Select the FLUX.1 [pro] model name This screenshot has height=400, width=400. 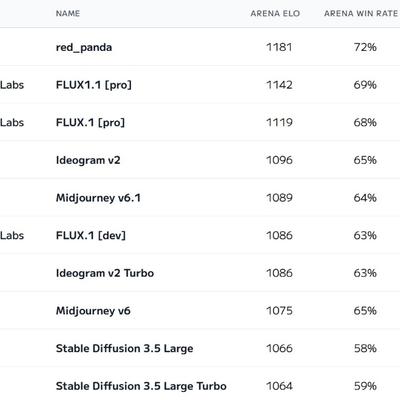click(x=90, y=123)
